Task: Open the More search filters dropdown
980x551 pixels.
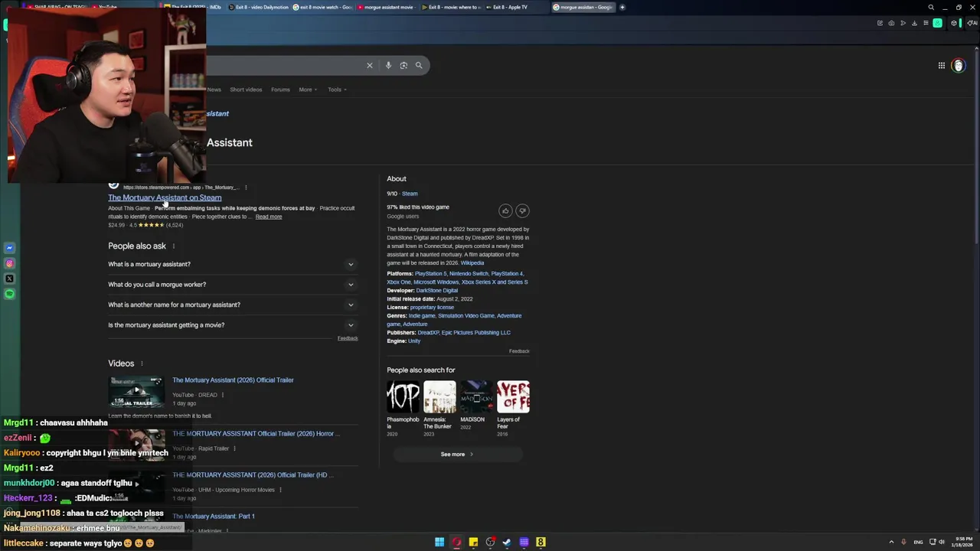Action: click(x=308, y=90)
